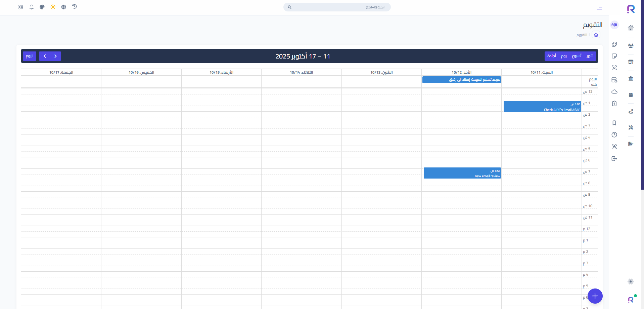644x309 pixels.
Task: Toggle light mode with the sun icon
Action: coord(53,7)
